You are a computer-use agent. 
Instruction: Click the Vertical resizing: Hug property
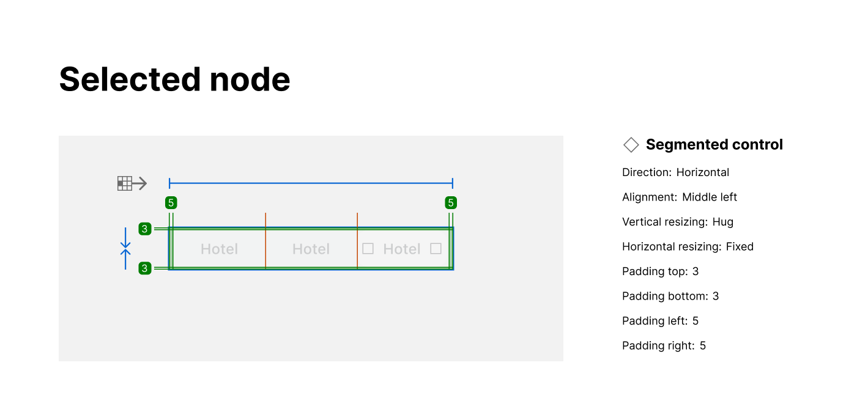[x=677, y=222]
